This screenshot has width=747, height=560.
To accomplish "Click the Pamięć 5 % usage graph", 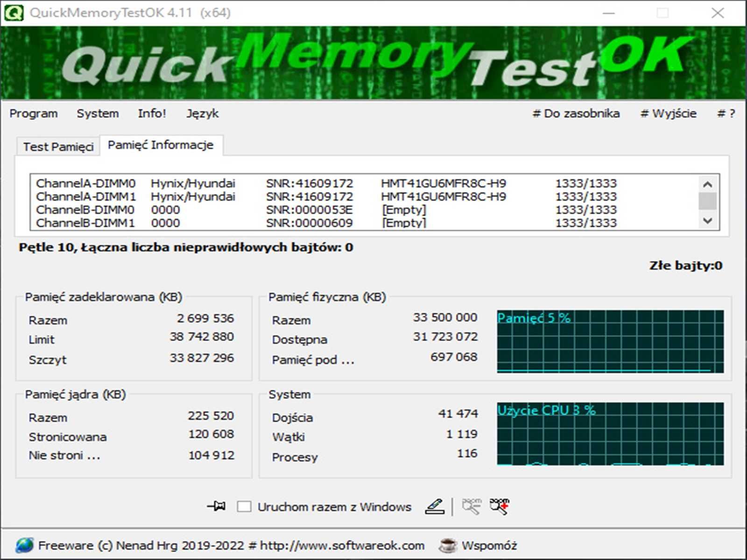I will pyautogui.click(x=610, y=341).
